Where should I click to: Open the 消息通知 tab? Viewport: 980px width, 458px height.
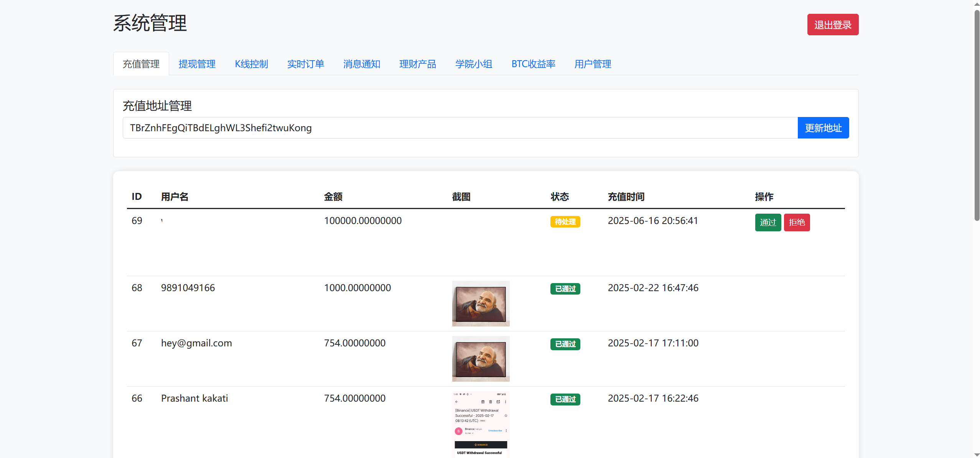coord(361,64)
